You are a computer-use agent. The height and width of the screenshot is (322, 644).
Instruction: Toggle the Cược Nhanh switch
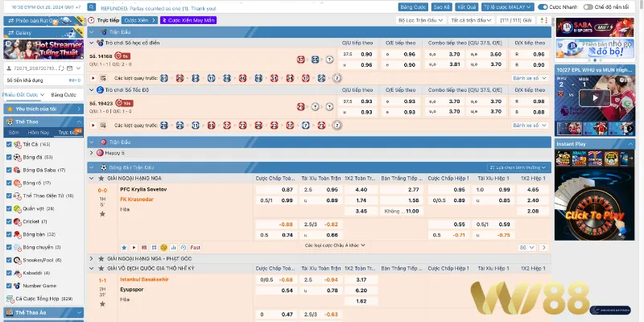point(543,7)
